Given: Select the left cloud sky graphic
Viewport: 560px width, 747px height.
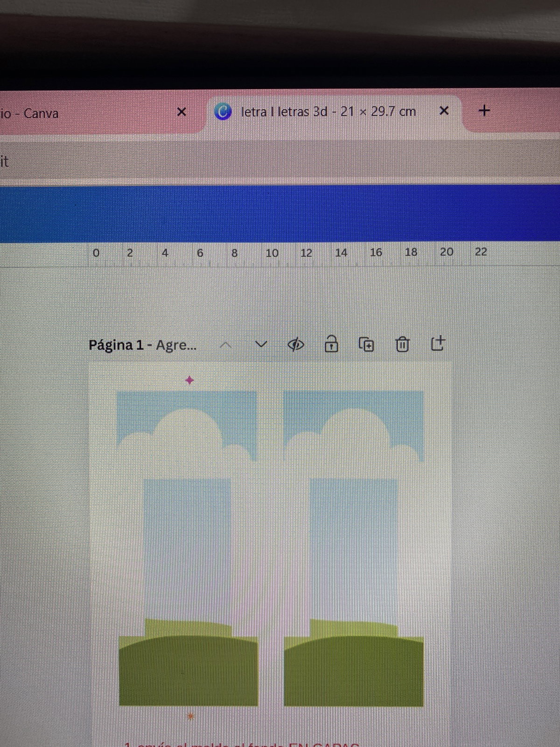Looking at the screenshot, I should click(x=187, y=425).
